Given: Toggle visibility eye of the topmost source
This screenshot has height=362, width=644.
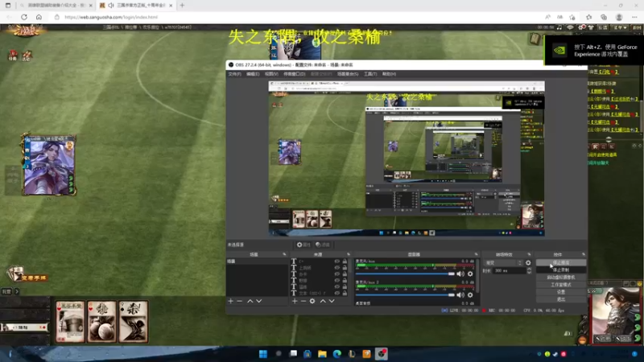Looking at the screenshot, I should (337, 261).
